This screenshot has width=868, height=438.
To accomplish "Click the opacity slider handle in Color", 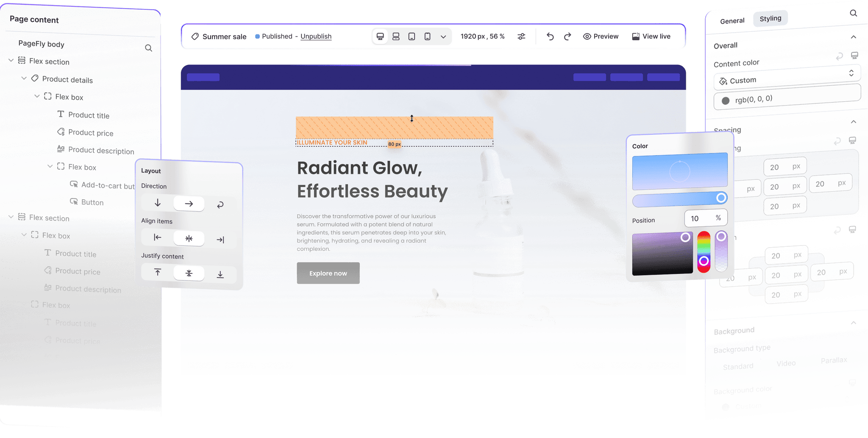I will coord(721,237).
